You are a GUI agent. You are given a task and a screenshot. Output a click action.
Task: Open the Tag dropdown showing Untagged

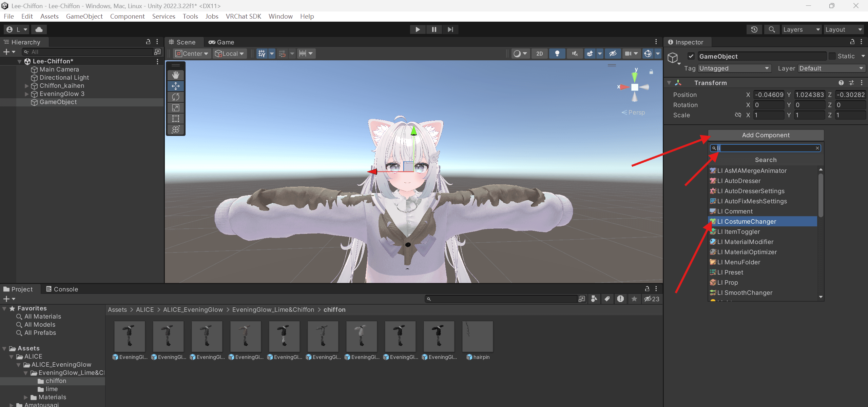click(734, 68)
